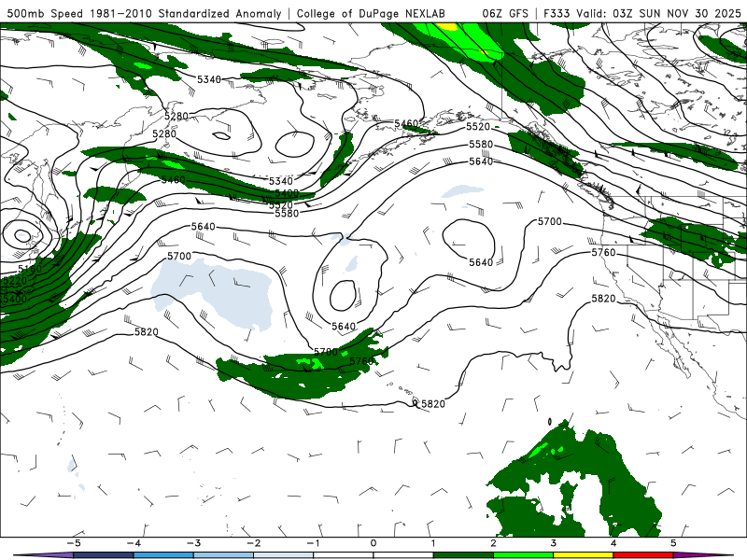This screenshot has width=747, height=560.
Task: Select the yellow 3-to-4 color scale segment
Action: click(583, 555)
